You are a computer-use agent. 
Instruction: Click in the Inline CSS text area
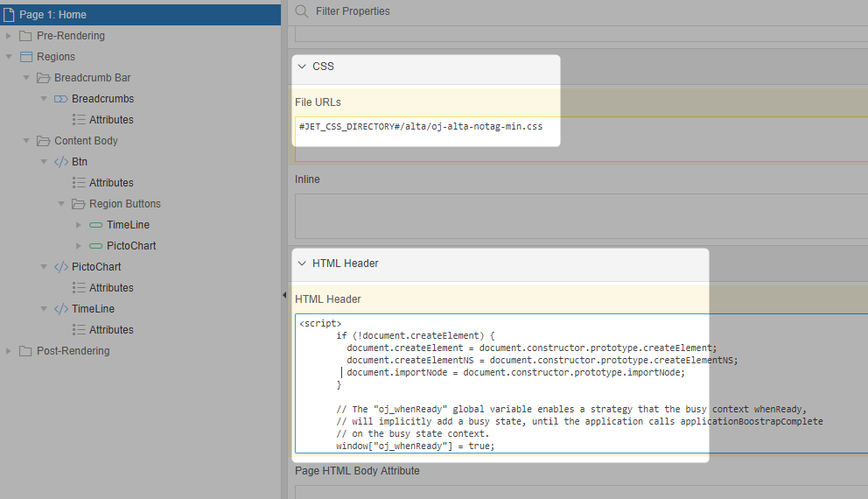pos(577,215)
